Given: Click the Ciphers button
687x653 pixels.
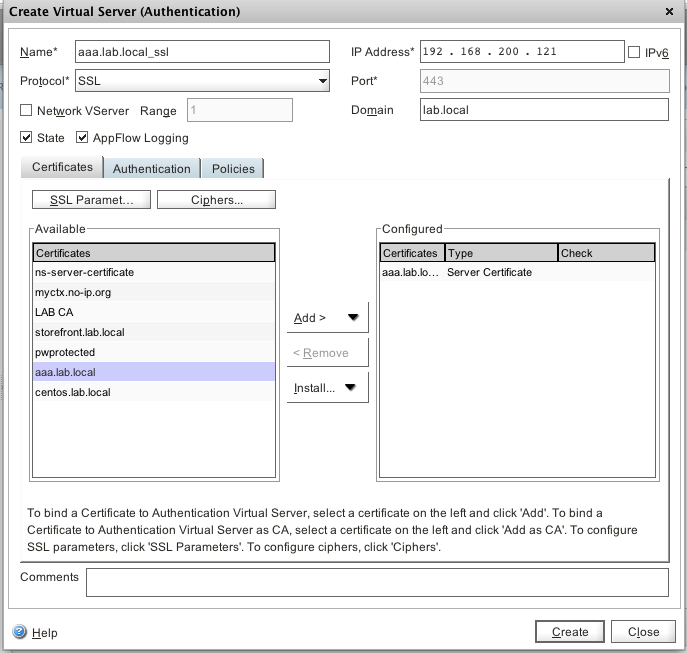Looking at the screenshot, I should [216, 200].
